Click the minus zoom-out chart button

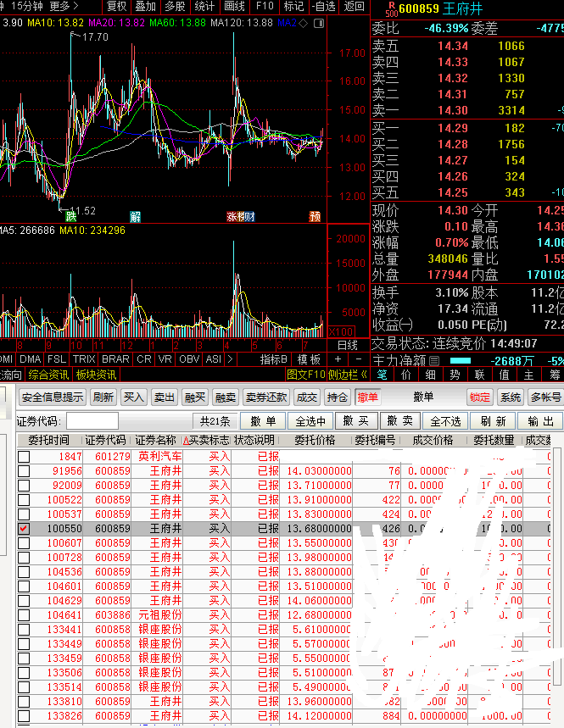pyautogui.click(x=358, y=358)
